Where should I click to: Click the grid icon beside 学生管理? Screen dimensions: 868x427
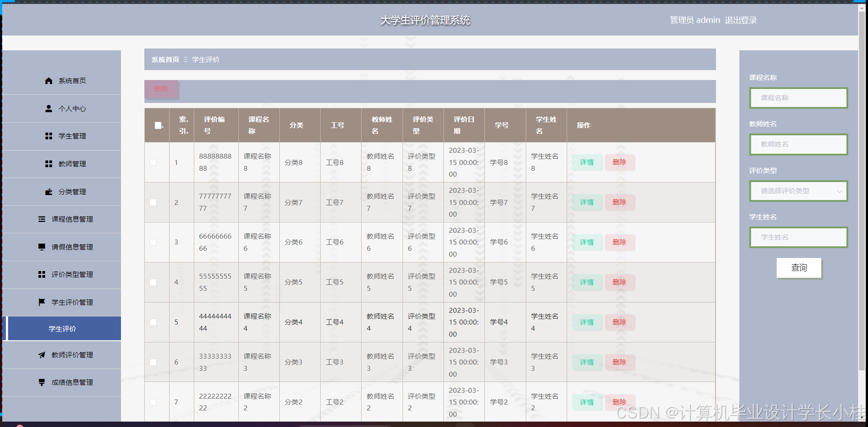pos(49,136)
